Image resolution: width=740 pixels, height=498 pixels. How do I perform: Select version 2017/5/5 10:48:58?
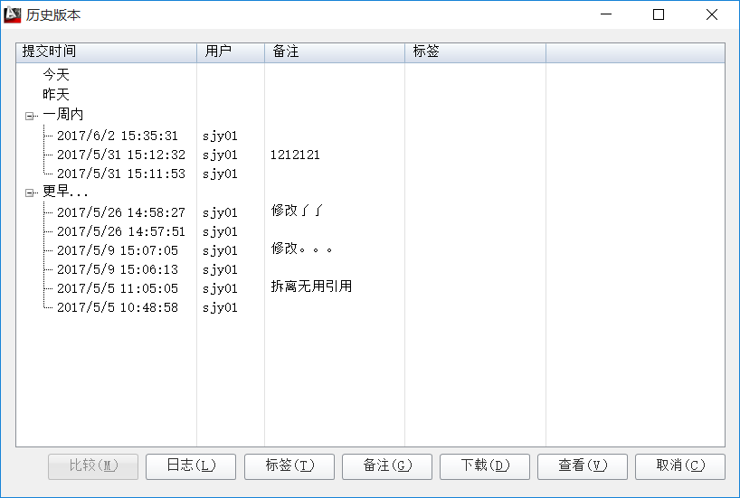tap(117, 308)
